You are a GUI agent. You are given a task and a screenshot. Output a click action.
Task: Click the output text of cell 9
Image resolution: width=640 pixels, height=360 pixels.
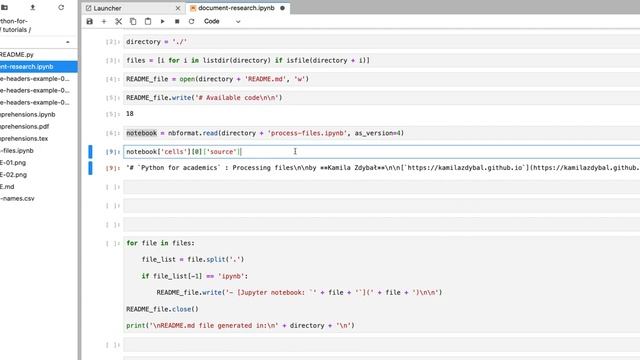click(x=383, y=168)
